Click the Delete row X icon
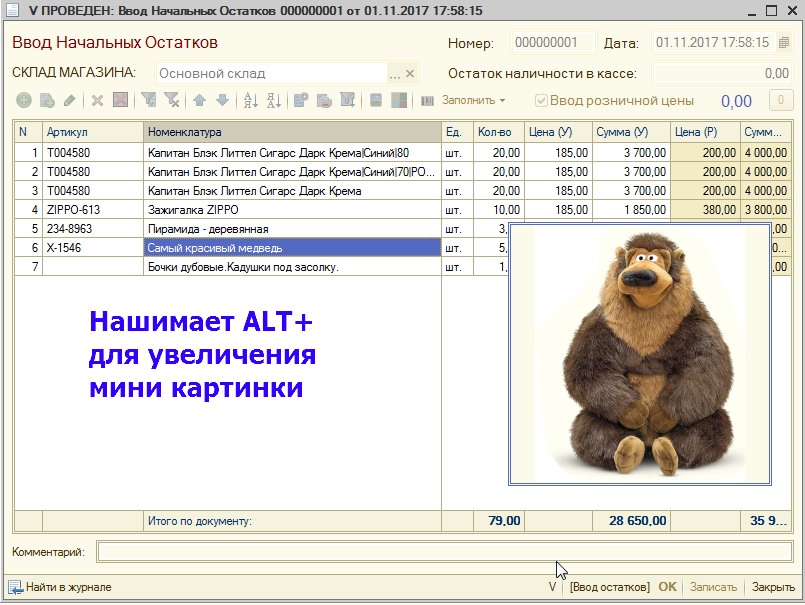Viewport: 805px width, 605px height. click(97, 100)
